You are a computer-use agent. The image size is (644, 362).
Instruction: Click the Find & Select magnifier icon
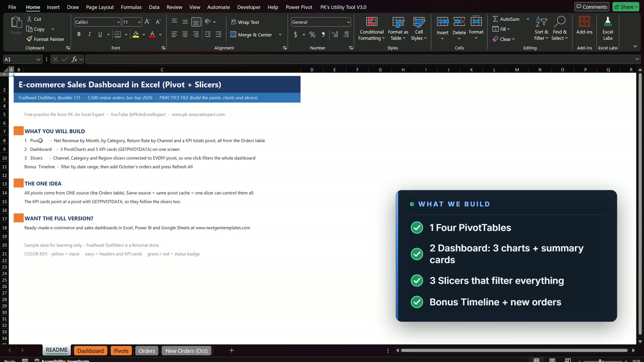(560, 22)
